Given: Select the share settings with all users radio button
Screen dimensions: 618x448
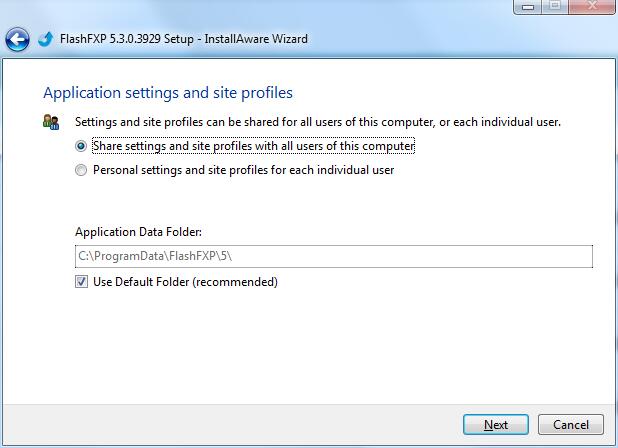Looking at the screenshot, I should coord(81,146).
